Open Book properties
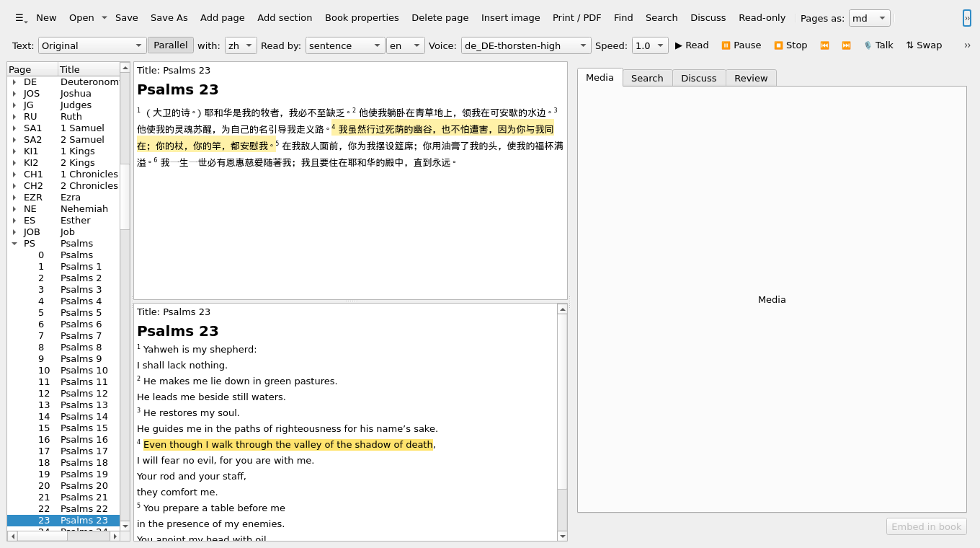The image size is (980, 548). coord(362,18)
